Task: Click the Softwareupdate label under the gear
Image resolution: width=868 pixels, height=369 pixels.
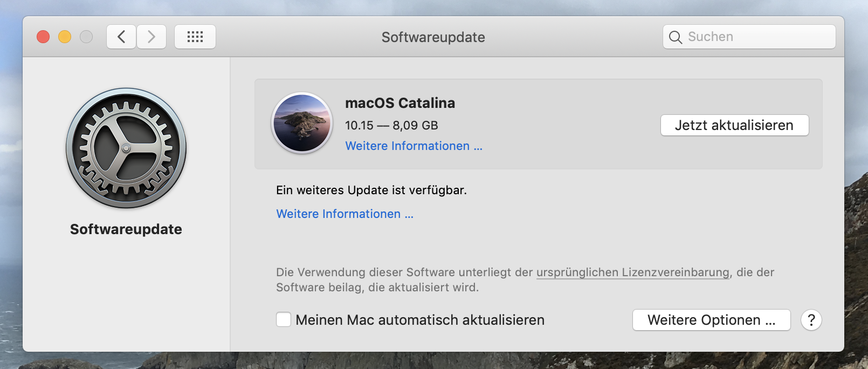Action: pos(126,229)
